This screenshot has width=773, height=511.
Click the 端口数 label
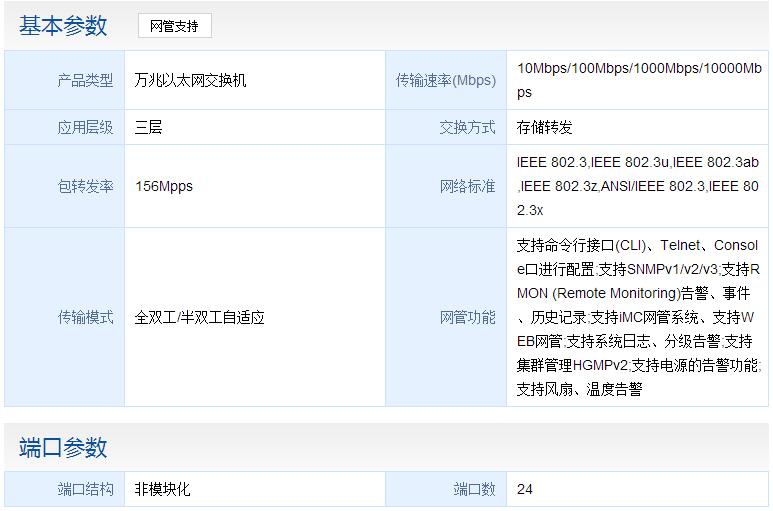[474, 489]
